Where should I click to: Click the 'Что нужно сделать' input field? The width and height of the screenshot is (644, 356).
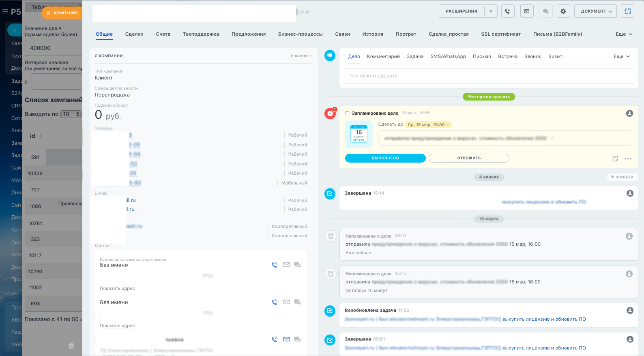(489, 76)
